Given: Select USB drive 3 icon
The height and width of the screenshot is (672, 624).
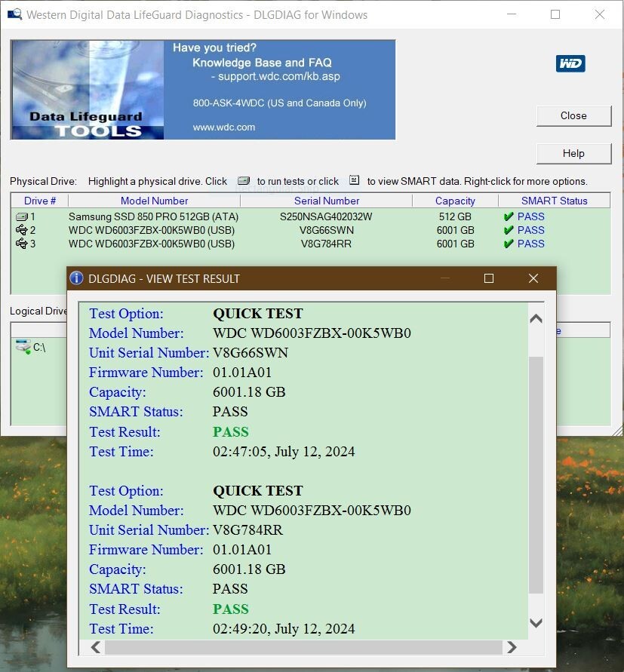Looking at the screenshot, I should [21, 244].
